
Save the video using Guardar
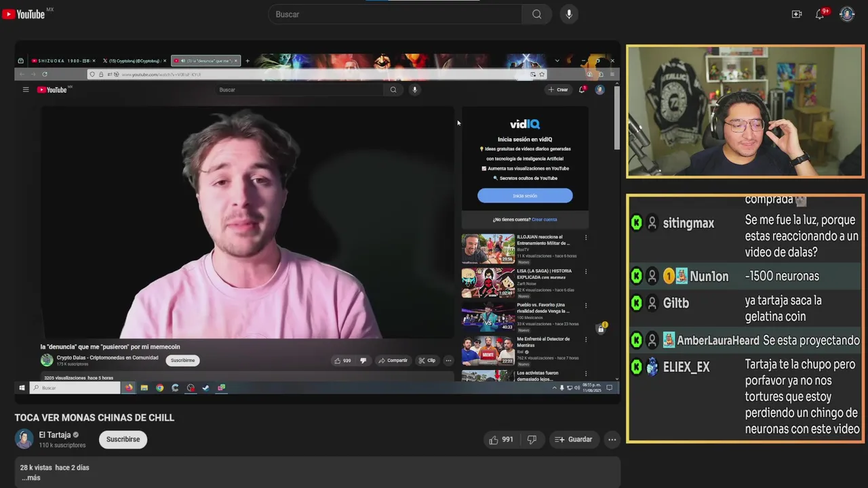pos(574,440)
